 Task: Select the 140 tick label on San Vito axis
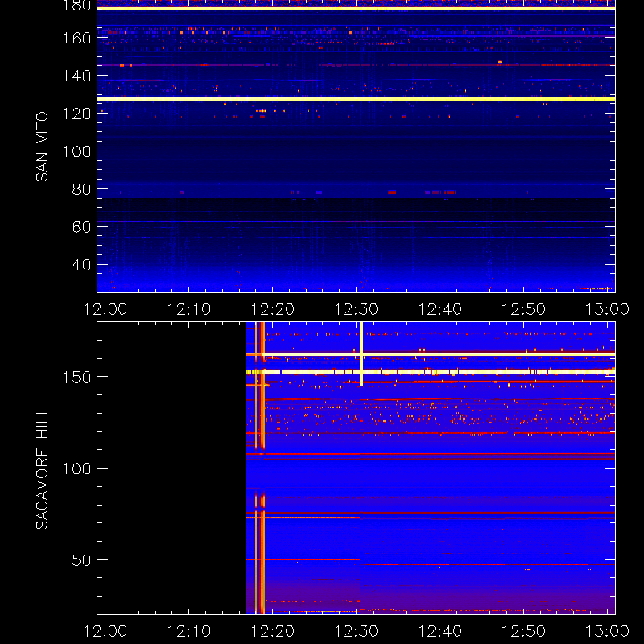(76, 76)
